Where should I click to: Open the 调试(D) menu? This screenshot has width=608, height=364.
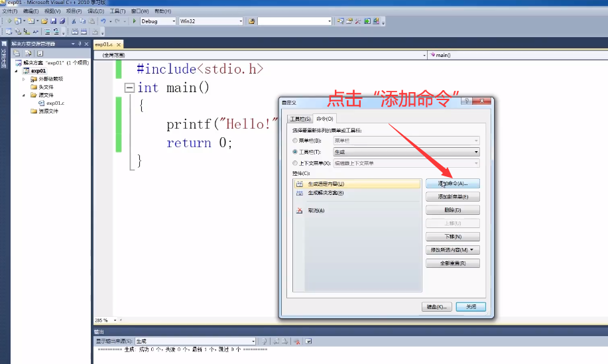click(95, 11)
